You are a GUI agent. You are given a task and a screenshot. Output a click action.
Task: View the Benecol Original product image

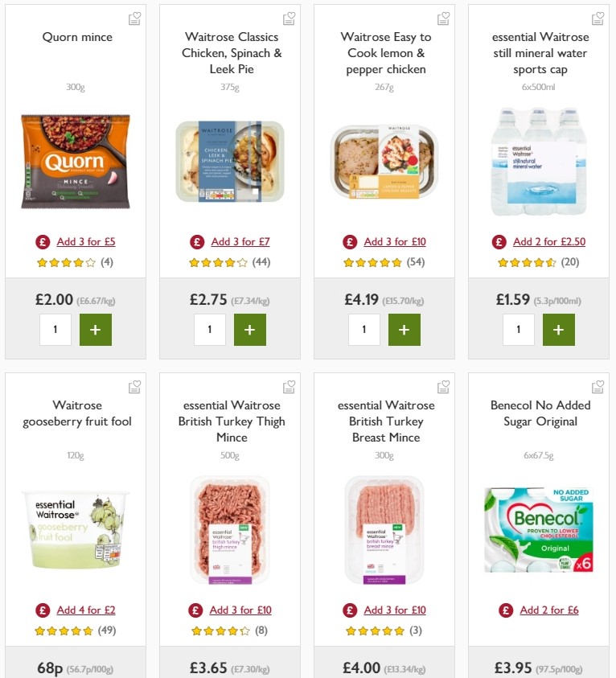click(539, 530)
